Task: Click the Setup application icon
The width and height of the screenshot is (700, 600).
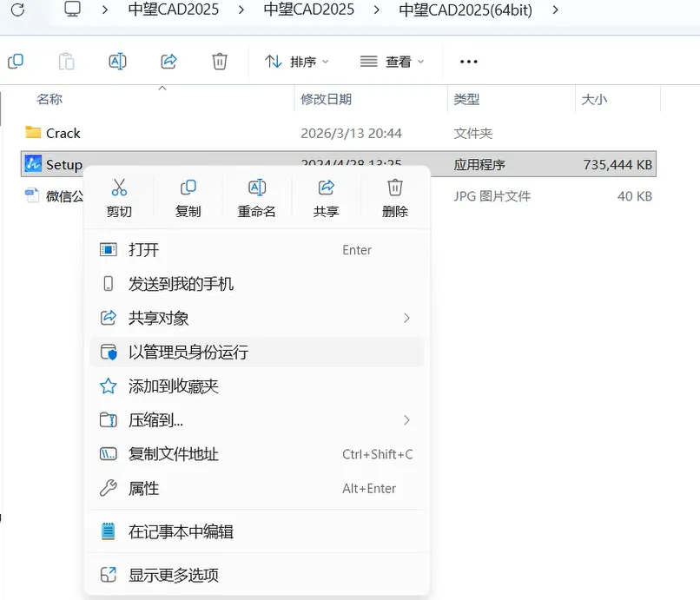Action: pyautogui.click(x=33, y=163)
